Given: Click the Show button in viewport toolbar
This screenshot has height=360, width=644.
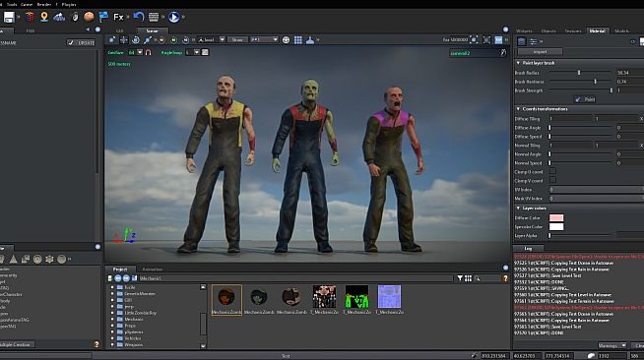Looking at the screenshot, I should [x=237, y=39].
